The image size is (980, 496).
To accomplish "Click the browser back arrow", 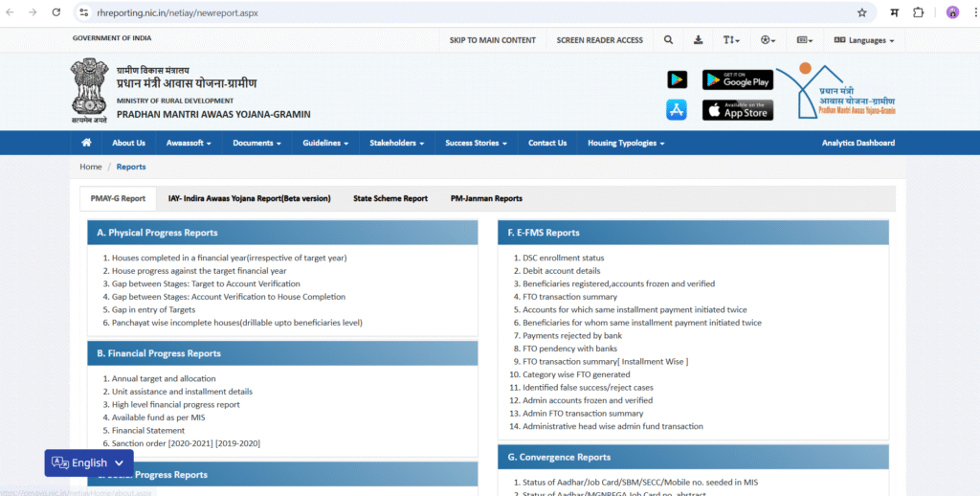I will (x=10, y=12).
